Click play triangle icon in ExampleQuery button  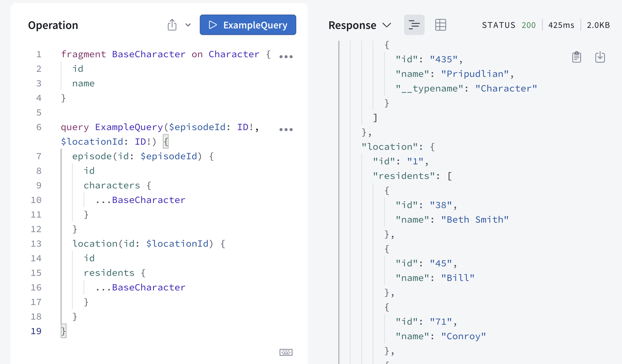(x=213, y=25)
